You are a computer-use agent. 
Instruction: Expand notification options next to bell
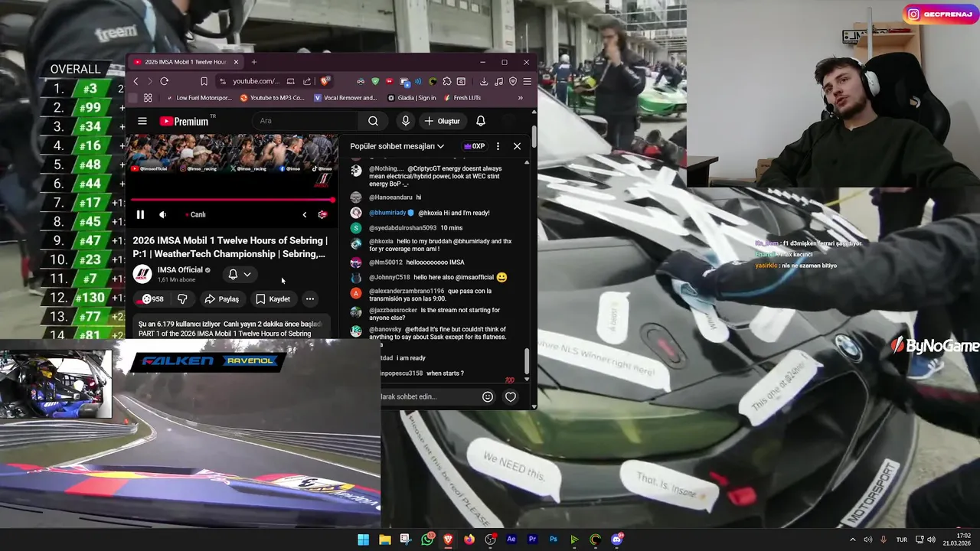click(247, 275)
